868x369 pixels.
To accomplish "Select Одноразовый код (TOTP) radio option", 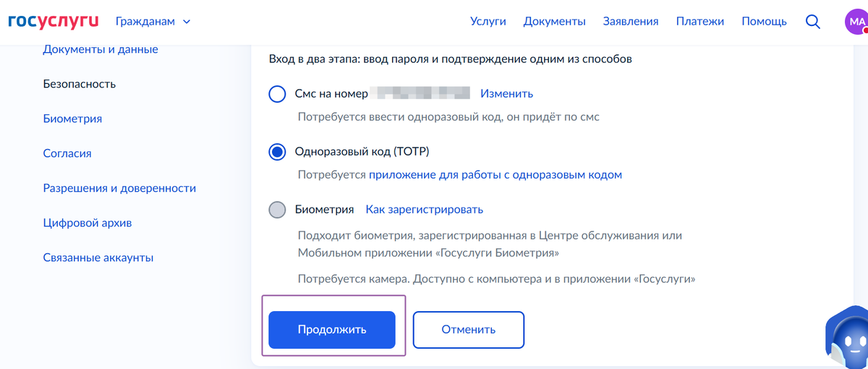I will (277, 152).
